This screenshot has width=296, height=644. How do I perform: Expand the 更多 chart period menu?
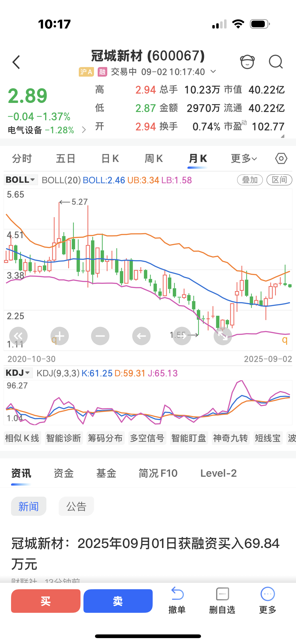244,158
